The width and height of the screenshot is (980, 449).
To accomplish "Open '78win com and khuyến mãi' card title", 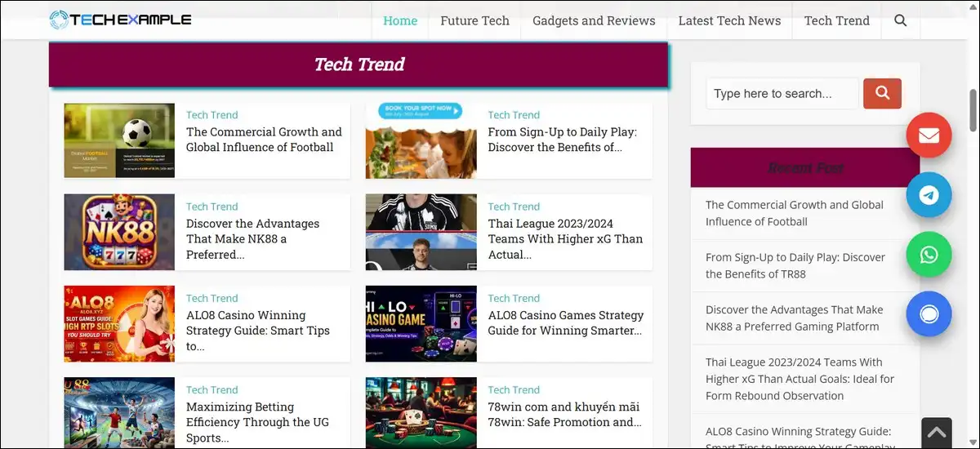I will tap(564, 414).
